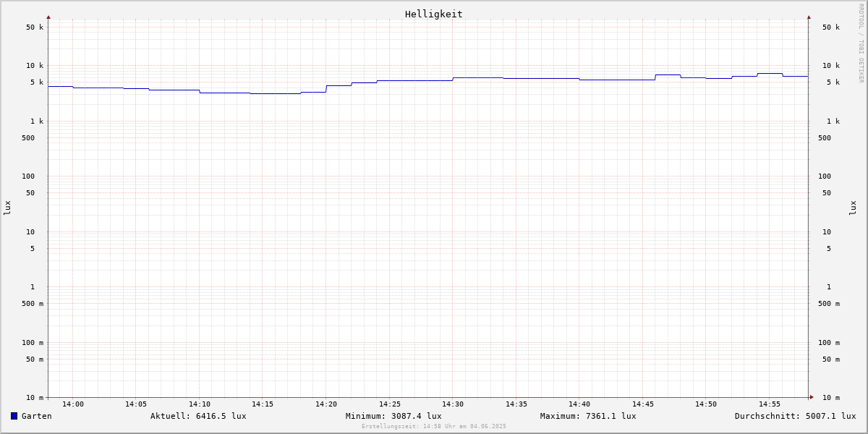The height and width of the screenshot is (434, 868).
Task: Click the left axis '10 m' label
Action: tap(35, 398)
